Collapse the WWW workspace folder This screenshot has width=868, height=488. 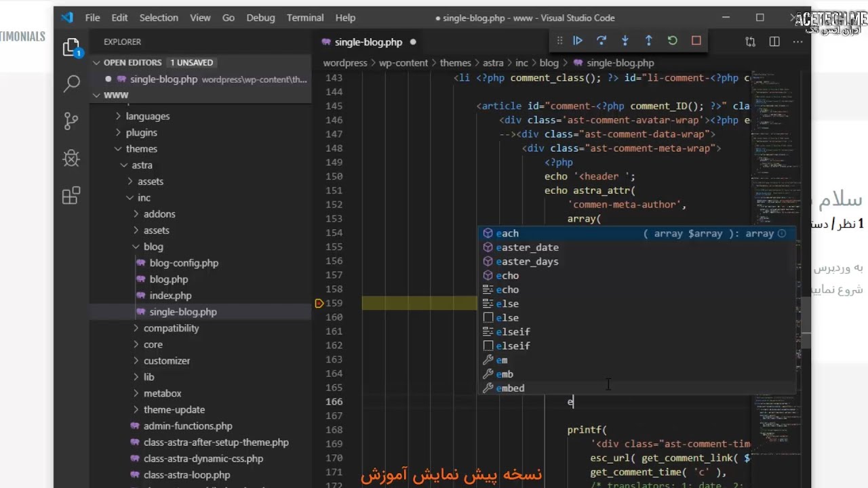coord(97,95)
